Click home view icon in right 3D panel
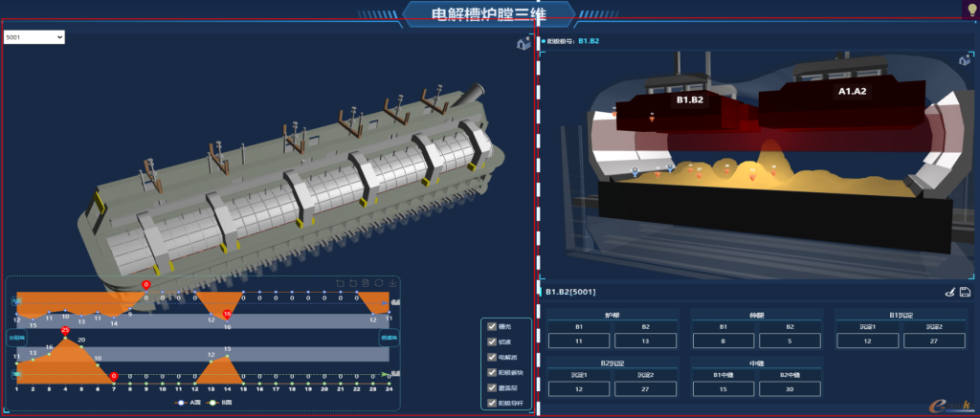The image size is (980, 418). [965, 61]
